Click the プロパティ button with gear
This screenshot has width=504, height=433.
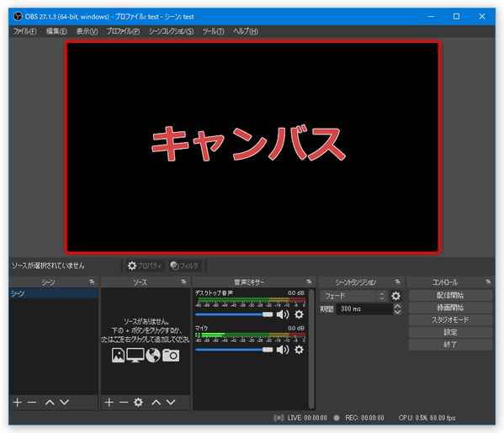coord(145,266)
